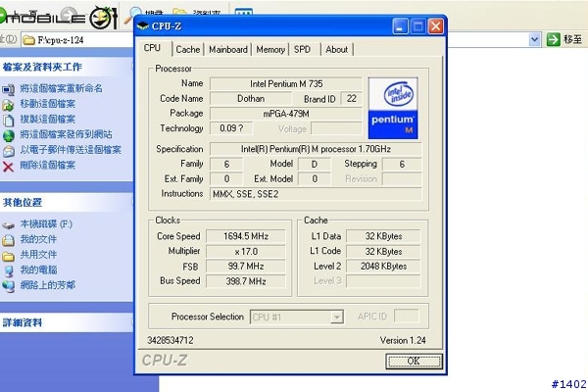Click the publish to web globe icon
588x392 pixels.
(x=8, y=135)
